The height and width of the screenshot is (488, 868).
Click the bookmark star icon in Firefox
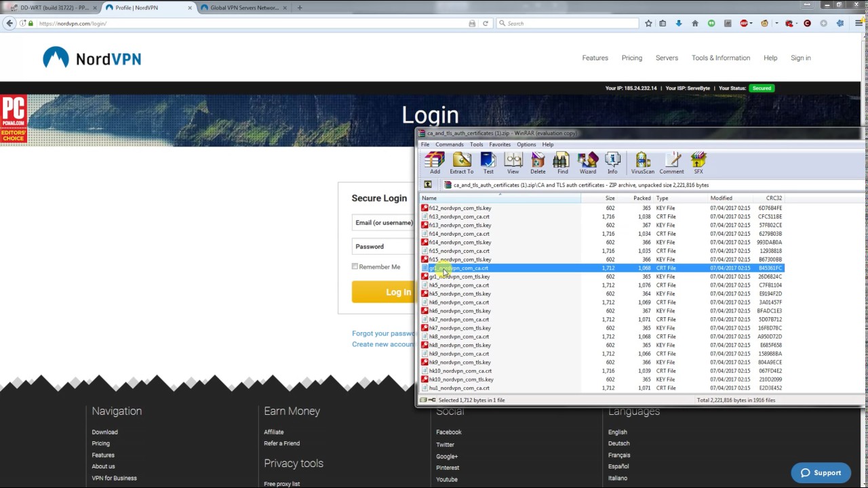point(648,23)
